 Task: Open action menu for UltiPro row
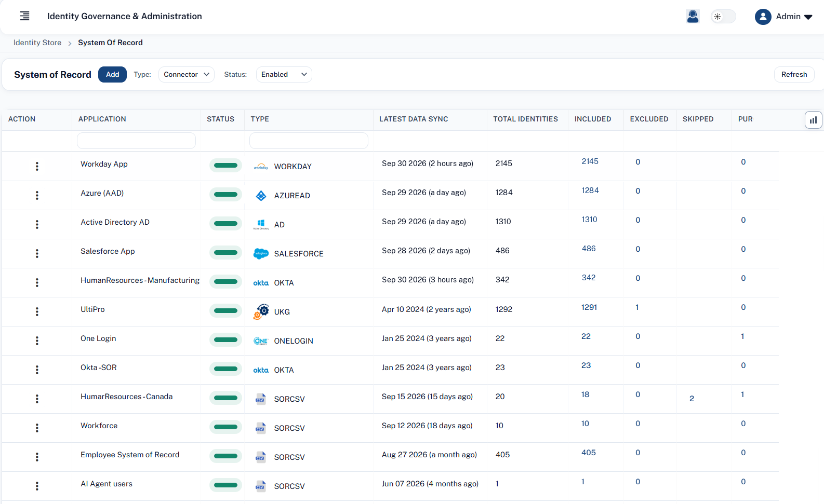point(37,311)
